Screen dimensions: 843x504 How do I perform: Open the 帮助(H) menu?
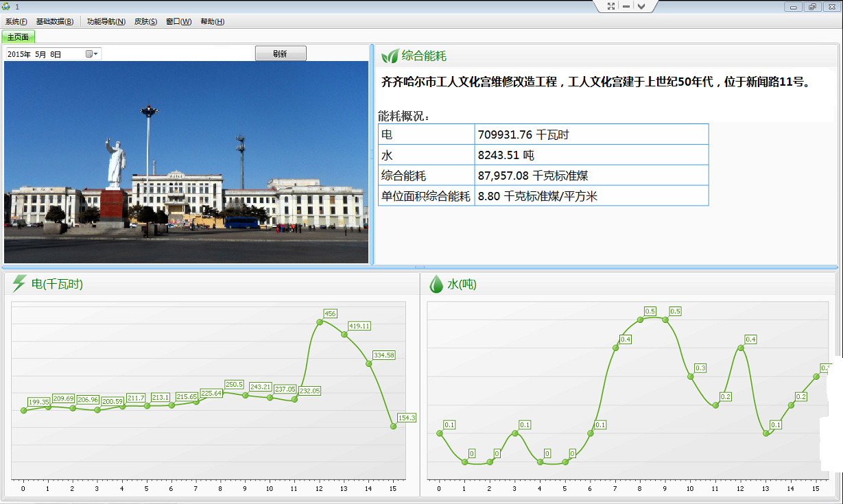coord(212,22)
